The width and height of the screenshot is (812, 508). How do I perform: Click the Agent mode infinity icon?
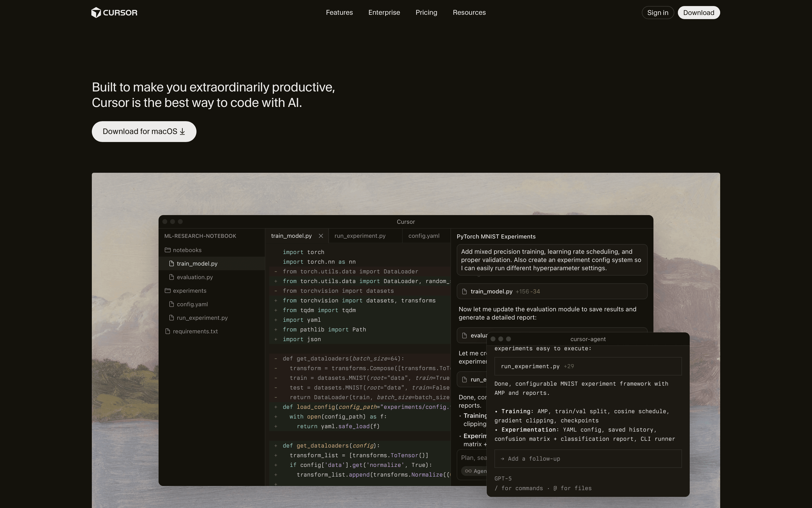(x=468, y=471)
